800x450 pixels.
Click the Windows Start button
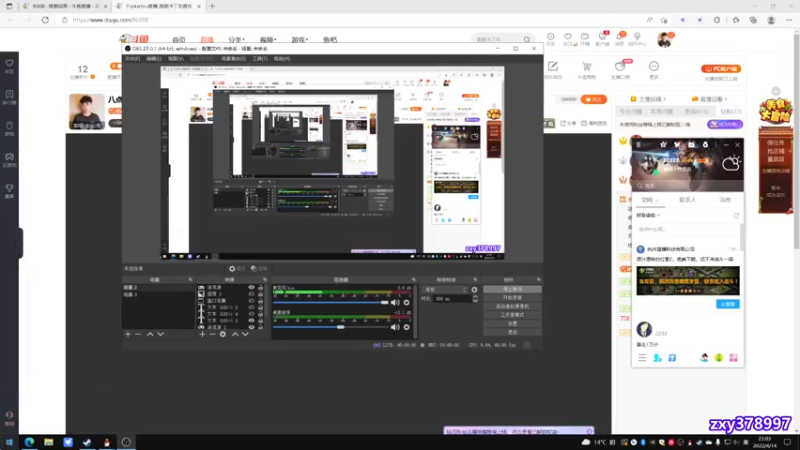(9, 442)
